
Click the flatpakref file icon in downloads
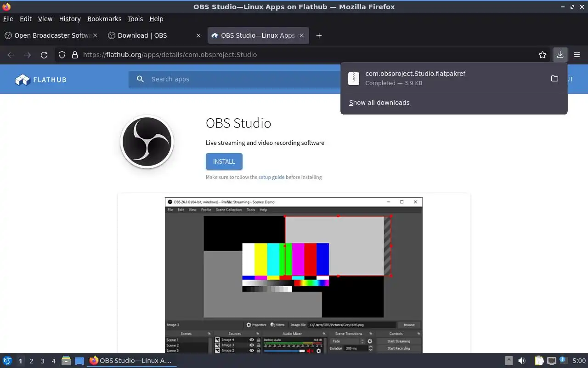tap(353, 78)
